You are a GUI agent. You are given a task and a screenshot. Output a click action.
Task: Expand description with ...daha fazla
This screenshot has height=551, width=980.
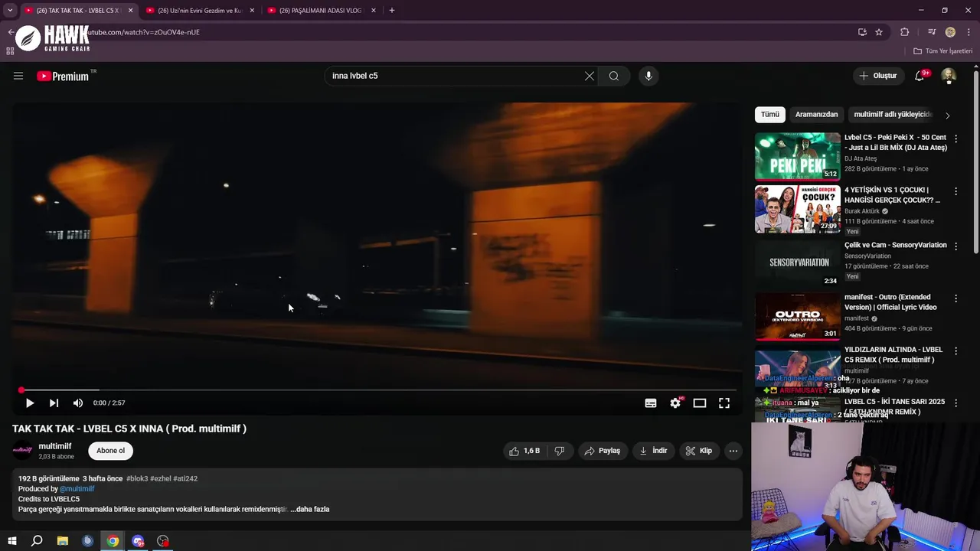(310, 509)
